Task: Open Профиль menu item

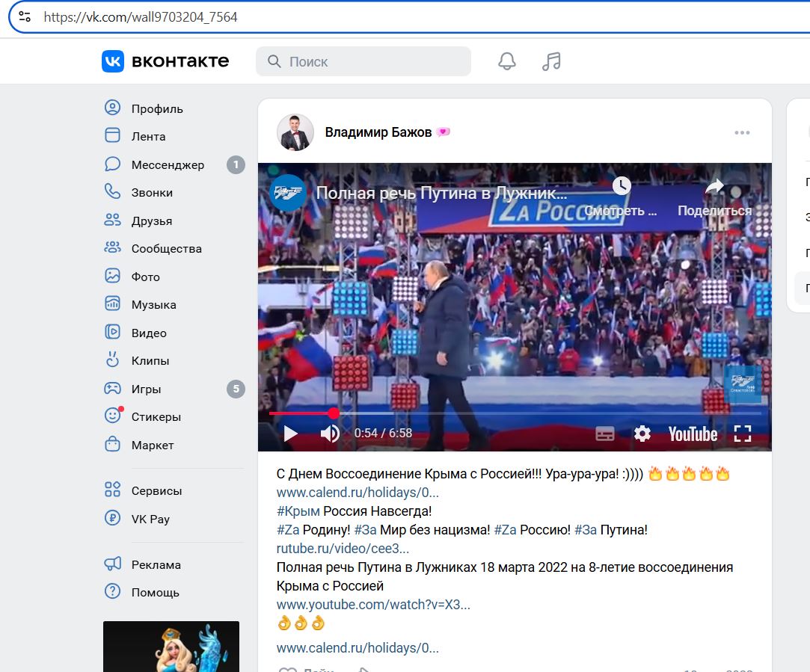Action: click(x=157, y=109)
